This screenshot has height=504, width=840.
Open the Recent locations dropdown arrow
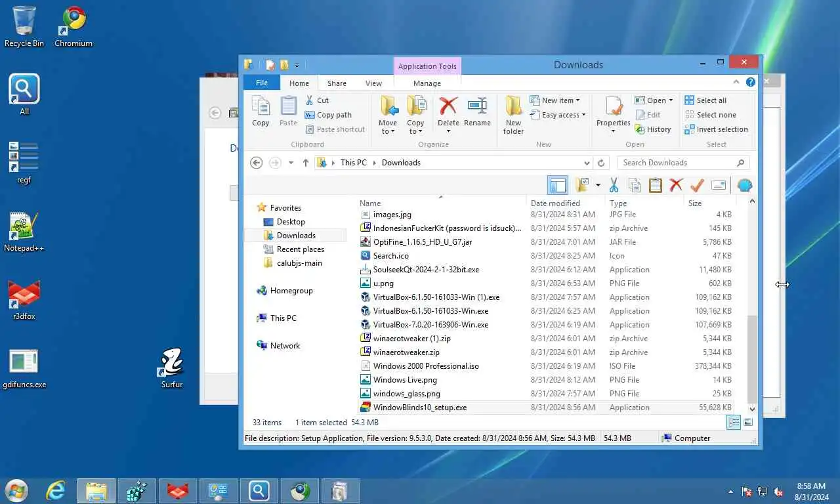[x=291, y=163]
